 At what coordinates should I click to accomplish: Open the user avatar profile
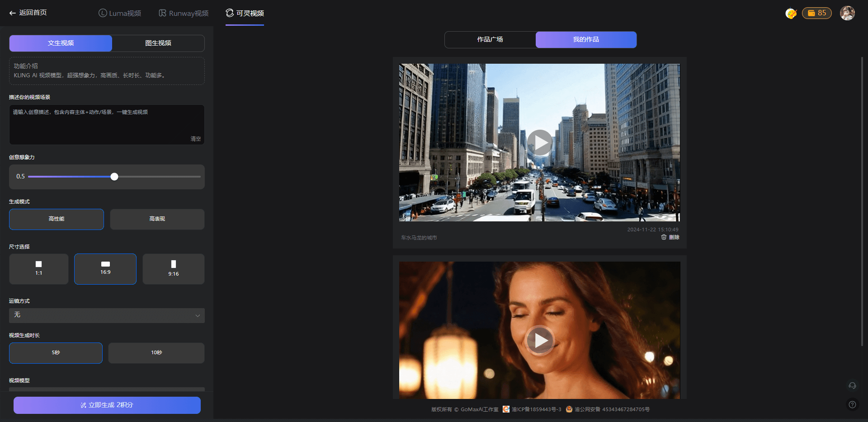(x=847, y=13)
